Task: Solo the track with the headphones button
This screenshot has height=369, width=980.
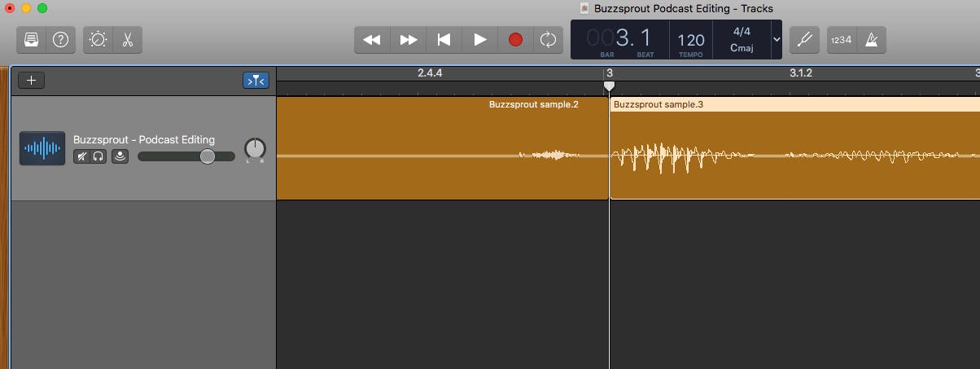Action: point(98,156)
